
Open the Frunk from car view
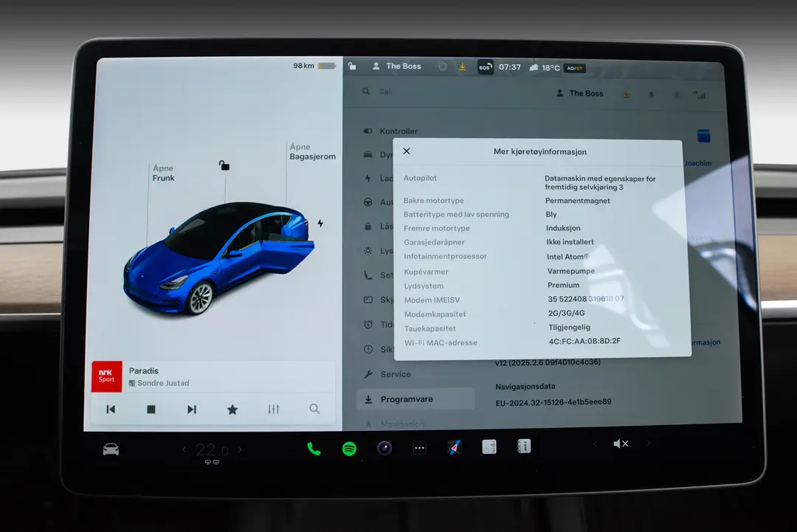[163, 173]
